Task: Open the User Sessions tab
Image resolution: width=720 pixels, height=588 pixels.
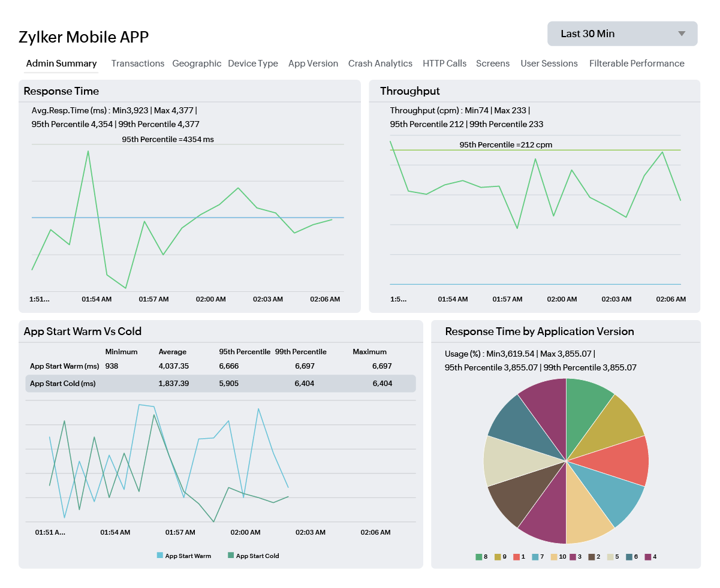Action: point(549,64)
